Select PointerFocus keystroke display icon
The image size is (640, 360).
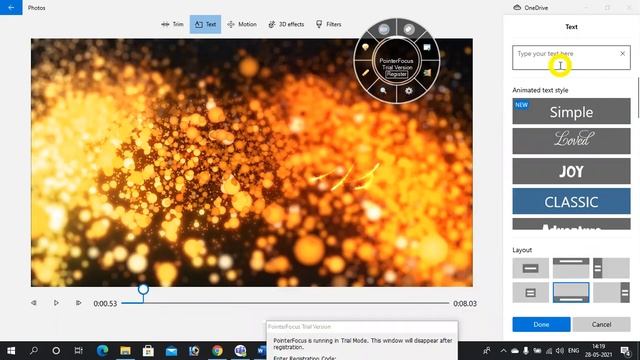(x=427, y=47)
